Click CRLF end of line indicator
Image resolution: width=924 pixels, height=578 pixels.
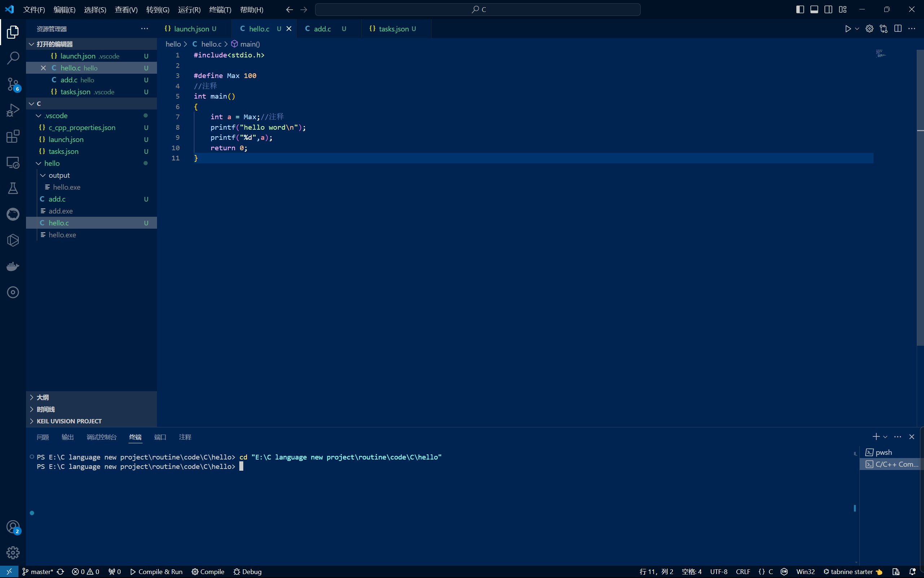click(743, 571)
